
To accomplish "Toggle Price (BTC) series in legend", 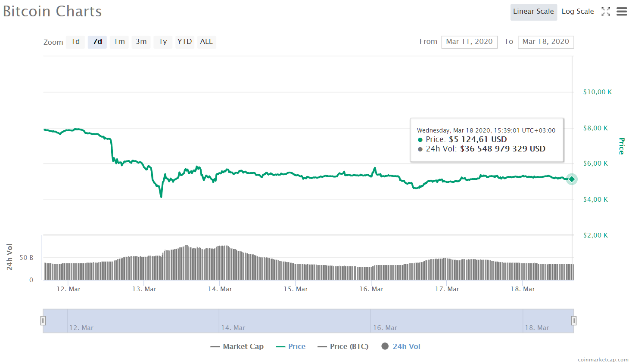I will click(x=343, y=346).
